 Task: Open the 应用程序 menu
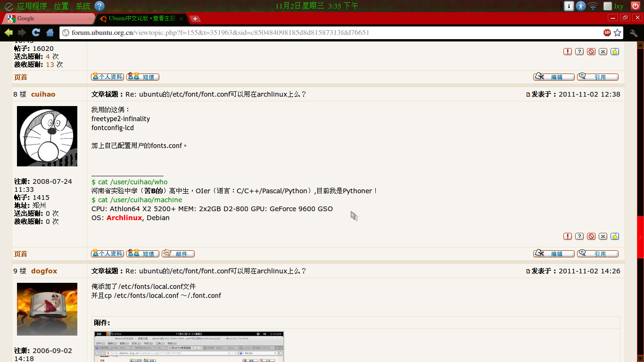click(32, 6)
